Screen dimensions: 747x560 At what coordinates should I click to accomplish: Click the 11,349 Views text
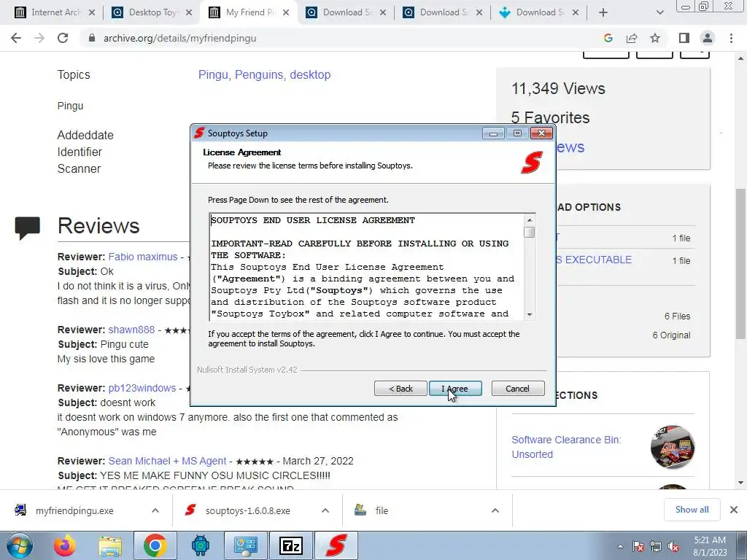pyautogui.click(x=558, y=88)
